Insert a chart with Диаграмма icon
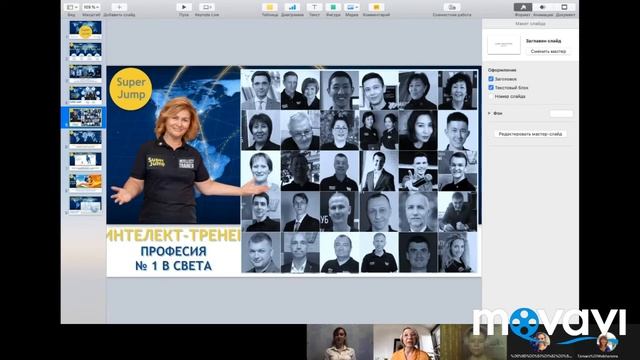 (x=292, y=7)
